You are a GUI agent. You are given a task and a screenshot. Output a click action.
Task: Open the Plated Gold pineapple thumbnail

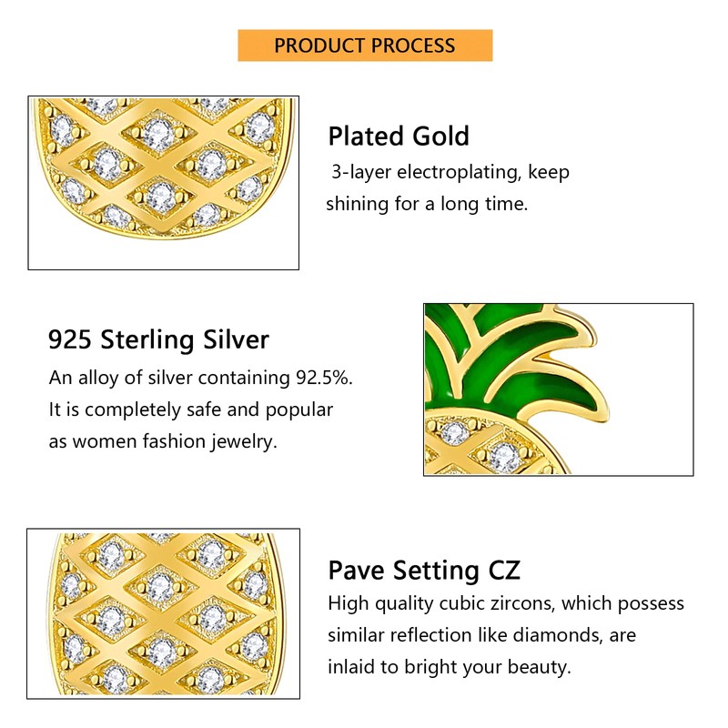pyautogui.click(x=164, y=182)
